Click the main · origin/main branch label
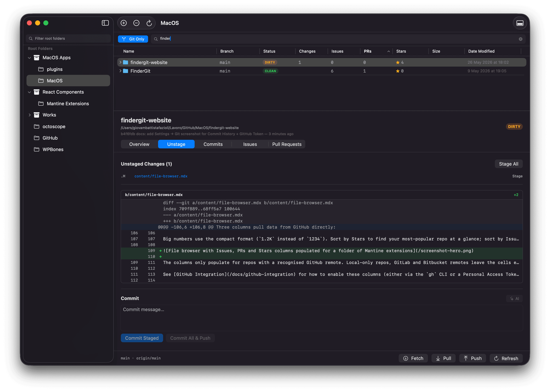 point(141,358)
